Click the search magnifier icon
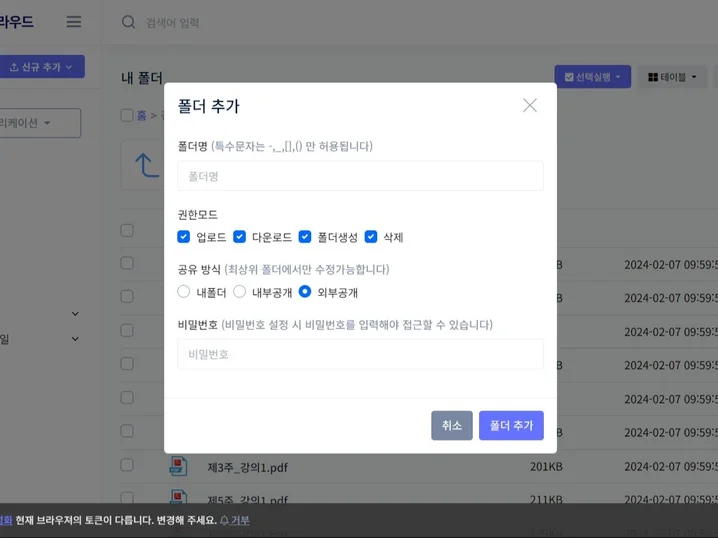 click(128, 22)
